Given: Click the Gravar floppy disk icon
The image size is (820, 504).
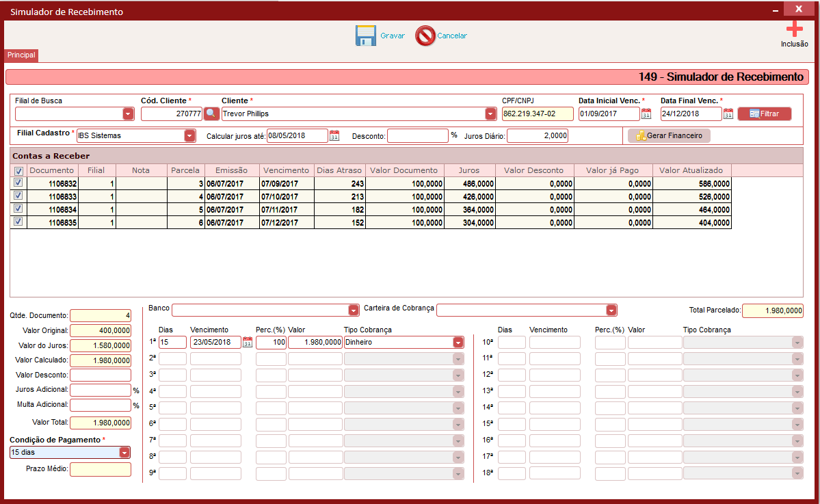Looking at the screenshot, I should [366, 36].
